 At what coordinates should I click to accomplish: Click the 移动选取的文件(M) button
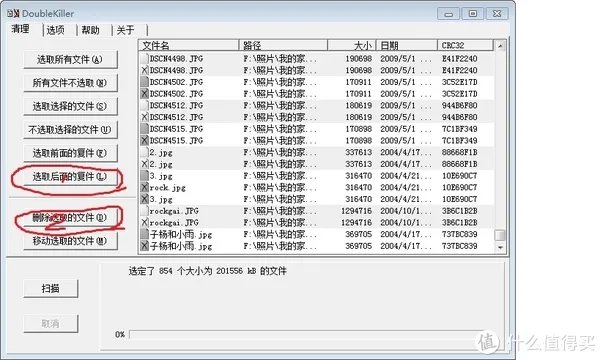pos(70,241)
